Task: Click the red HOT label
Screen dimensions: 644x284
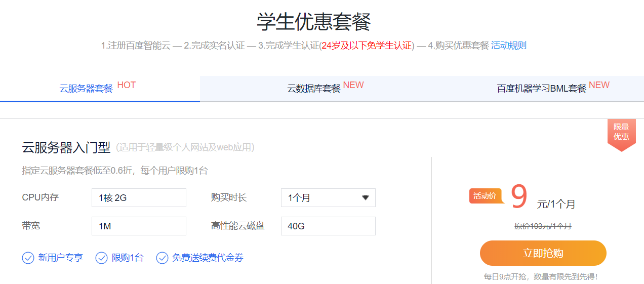Action: pos(127,85)
